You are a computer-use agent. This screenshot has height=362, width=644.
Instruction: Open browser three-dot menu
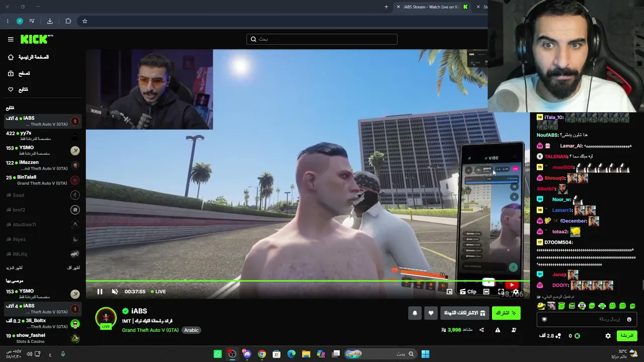(8, 21)
